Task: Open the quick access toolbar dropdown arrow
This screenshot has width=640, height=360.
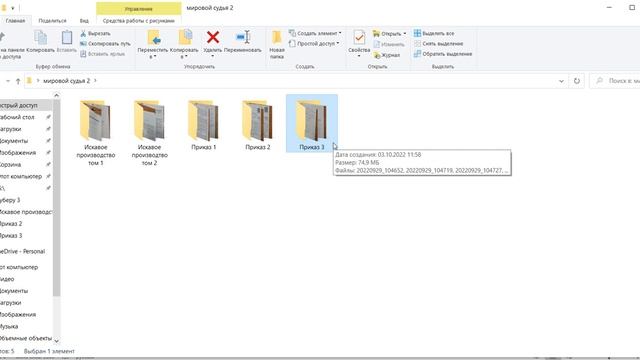Action: click(13, 8)
